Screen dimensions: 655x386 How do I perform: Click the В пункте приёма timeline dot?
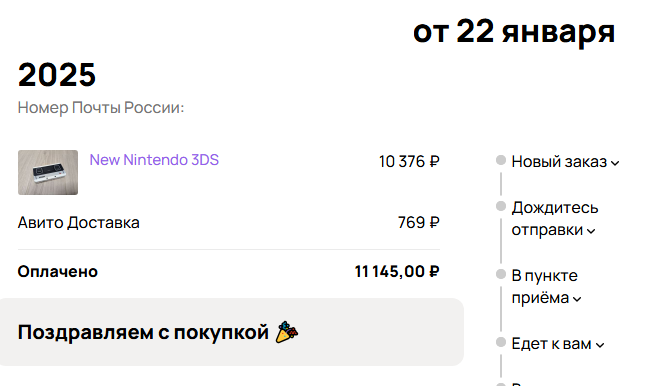[501, 274]
